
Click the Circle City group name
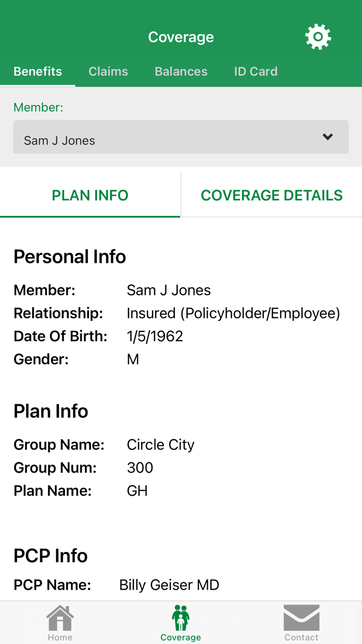coord(160,445)
